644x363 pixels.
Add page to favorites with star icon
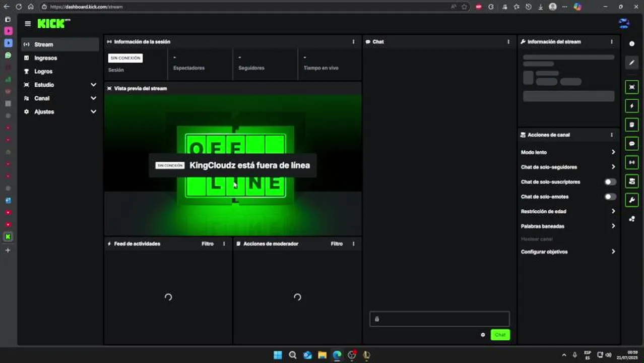click(x=464, y=7)
